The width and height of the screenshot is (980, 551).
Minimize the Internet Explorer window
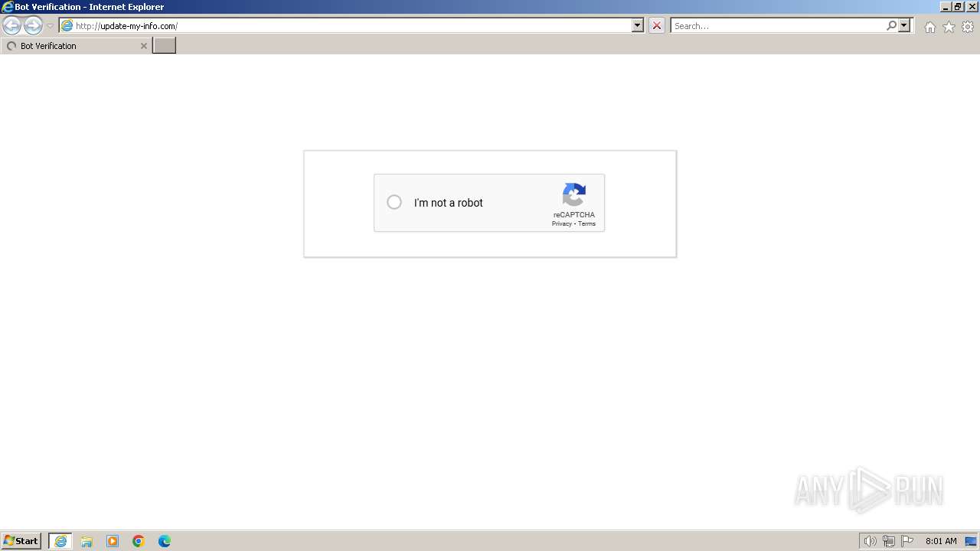click(x=946, y=7)
